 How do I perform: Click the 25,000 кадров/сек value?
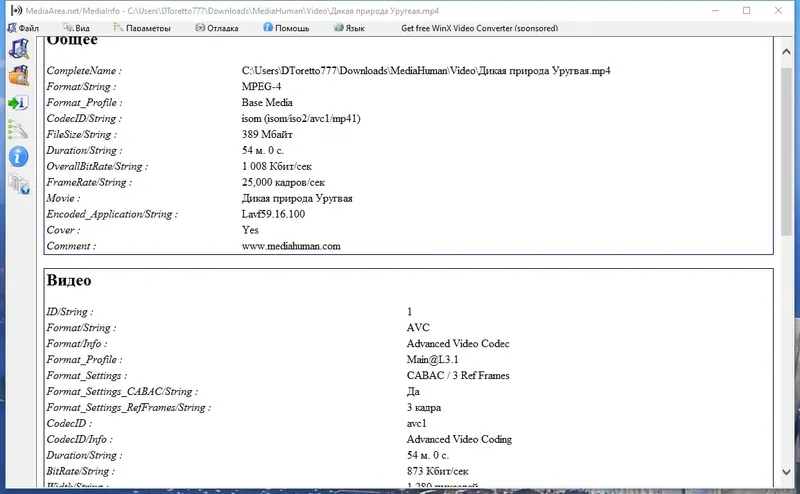(283, 182)
